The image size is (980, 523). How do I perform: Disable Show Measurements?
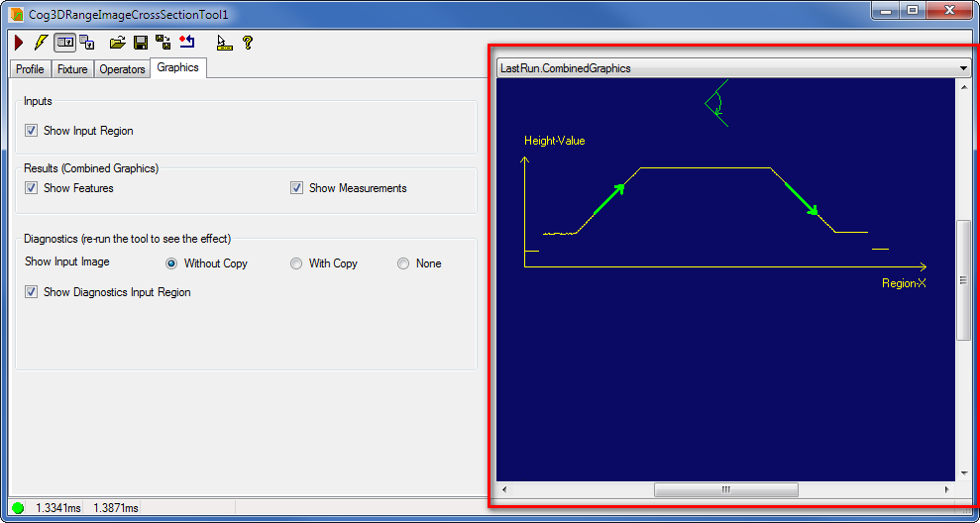click(297, 188)
